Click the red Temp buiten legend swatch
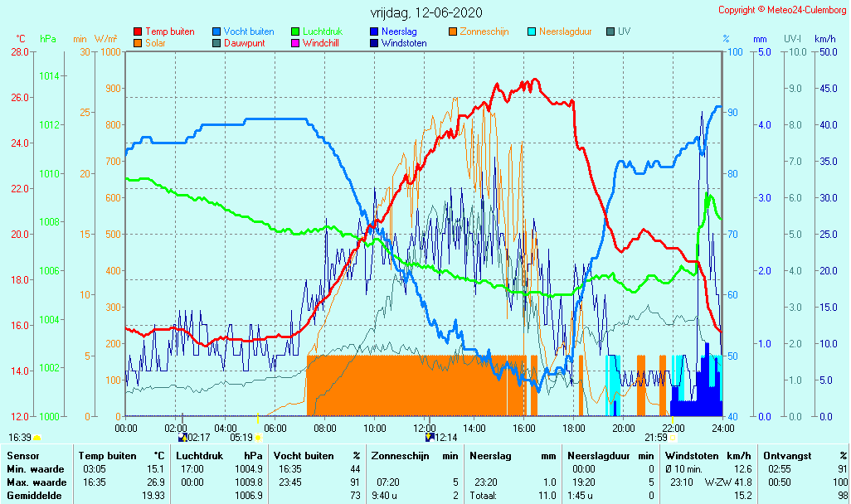 coord(138,32)
